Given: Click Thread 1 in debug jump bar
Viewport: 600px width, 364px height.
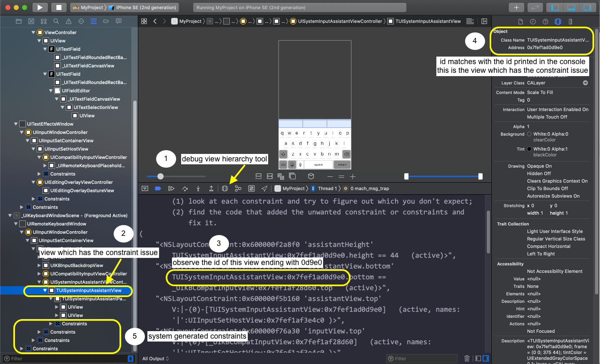Looking at the screenshot, I should click(x=324, y=188).
